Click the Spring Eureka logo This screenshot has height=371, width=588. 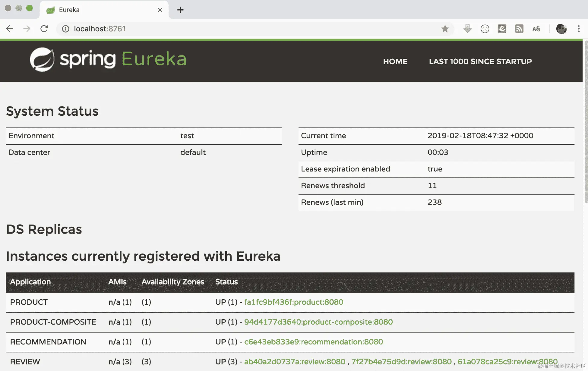[108, 59]
